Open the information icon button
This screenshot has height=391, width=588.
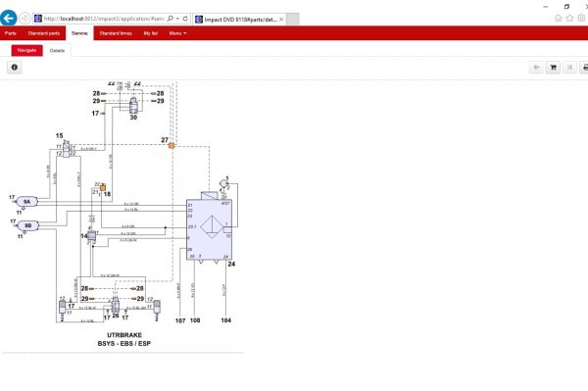[15, 67]
